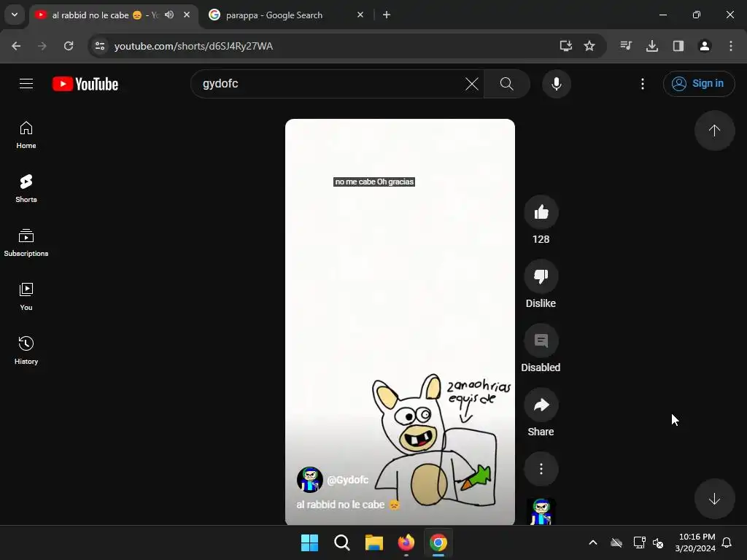
Task: Close the parappa Google Search tab
Action: coord(360,15)
